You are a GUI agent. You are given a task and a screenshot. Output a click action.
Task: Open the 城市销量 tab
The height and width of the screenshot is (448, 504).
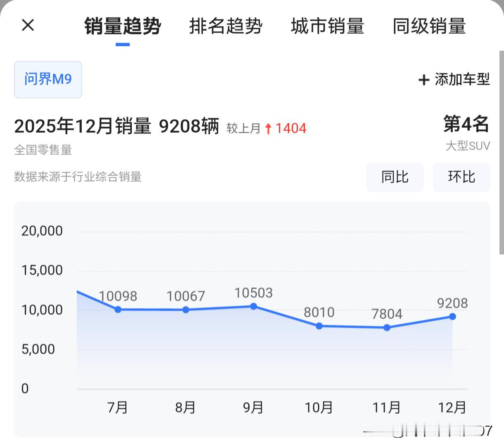pyautogui.click(x=327, y=26)
